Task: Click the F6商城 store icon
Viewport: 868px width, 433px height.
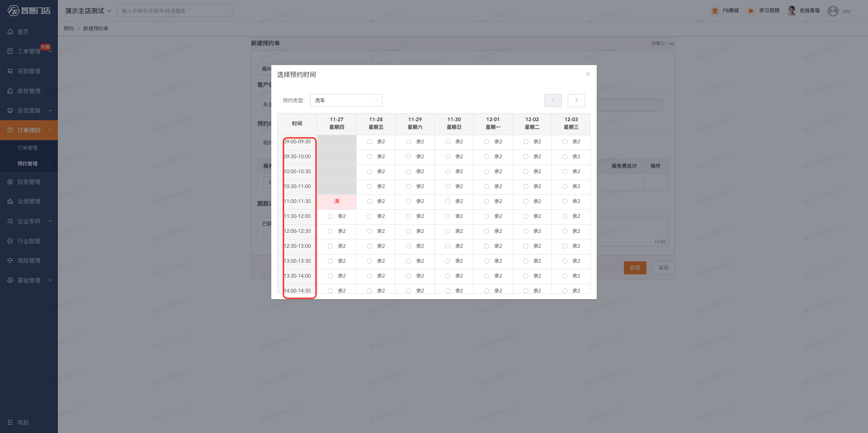Action: pos(715,11)
